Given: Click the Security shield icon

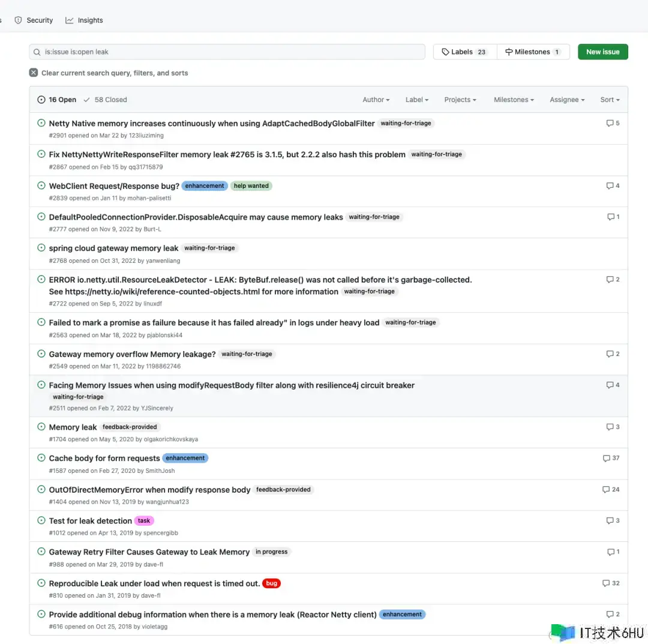Looking at the screenshot, I should coord(19,20).
